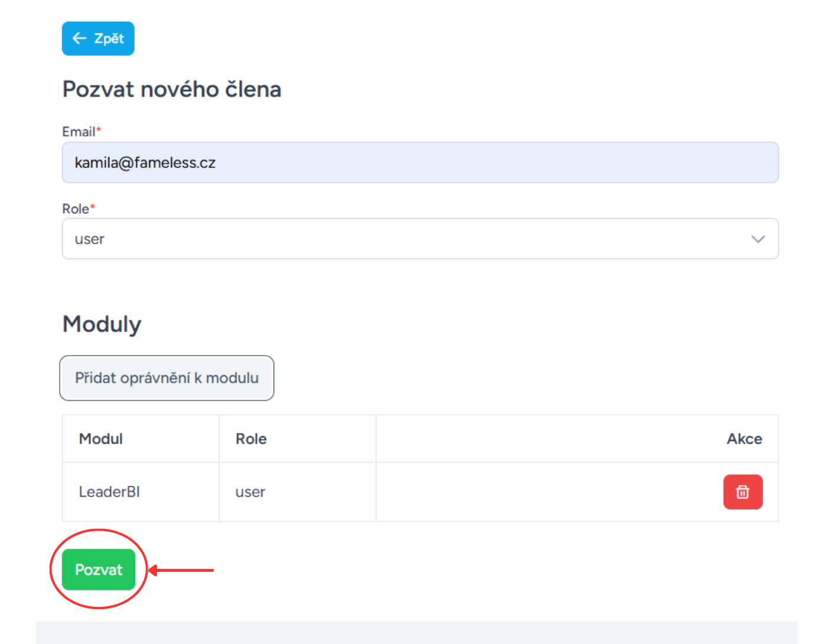The image size is (834, 644).
Task: Delete the LeaderBI module with trash icon
Action: tap(742, 492)
